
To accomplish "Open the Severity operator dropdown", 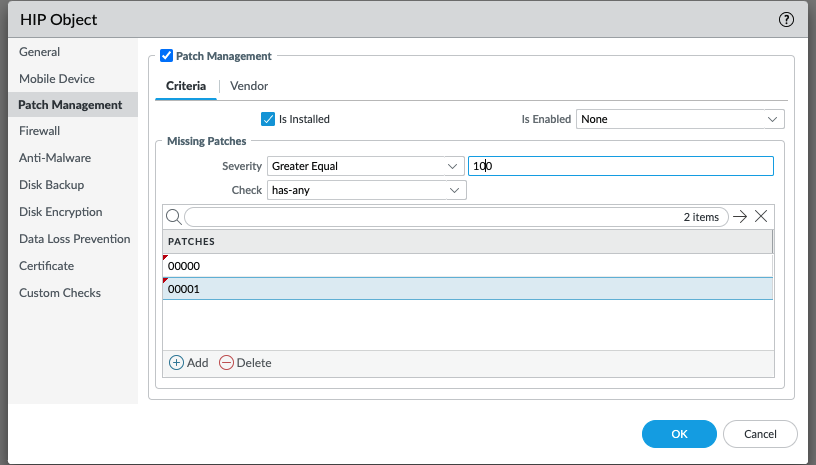I will click(365, 166).
